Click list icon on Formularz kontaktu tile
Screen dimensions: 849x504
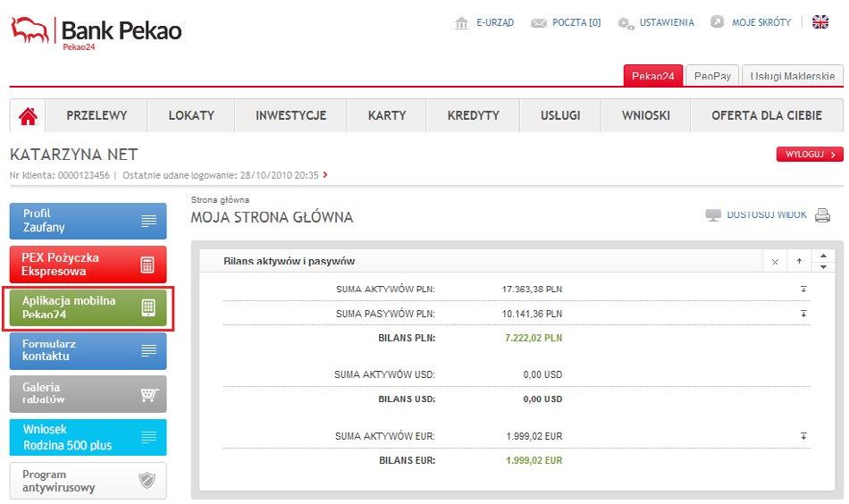(x=149, y=351)
